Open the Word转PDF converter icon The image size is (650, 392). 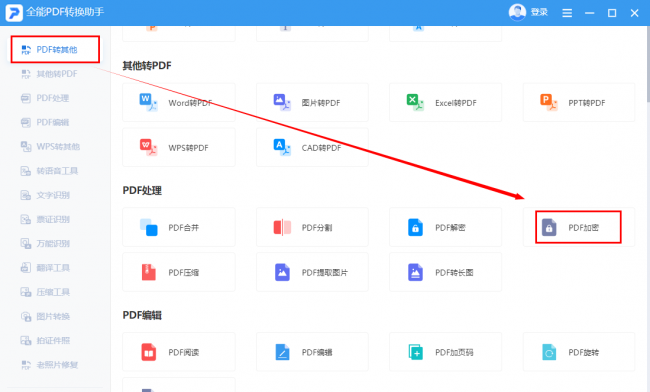pos(148,102)
